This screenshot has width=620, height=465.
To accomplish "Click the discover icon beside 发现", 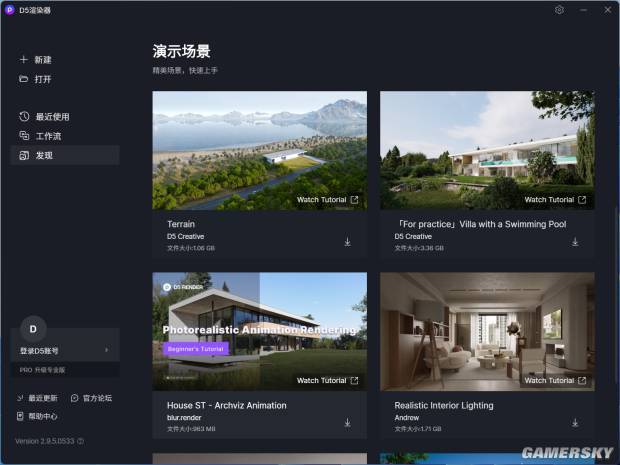I will click(24, 155).
